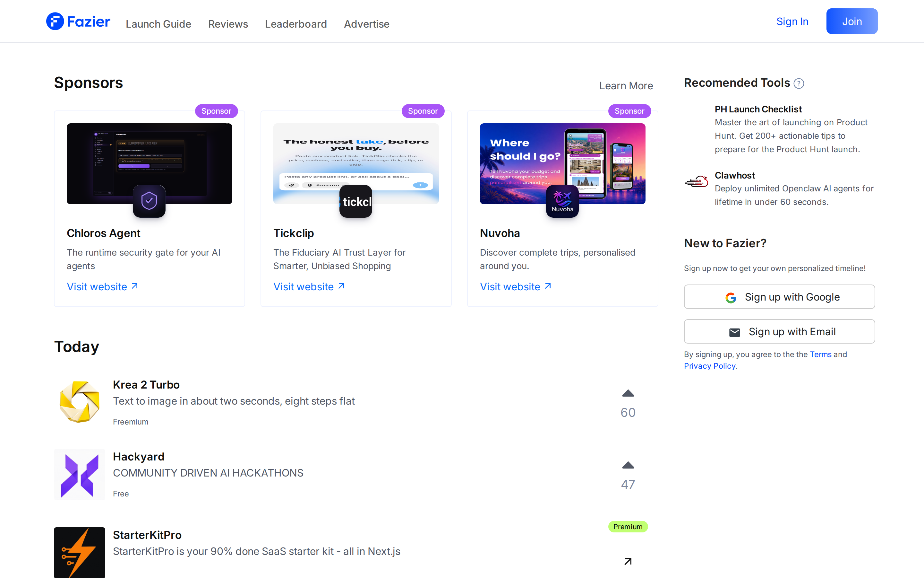Viewport: 924px width, 578px height.
Task: Click the arrow icon beside Chloros Agent's Visit website
Action: 135,286
